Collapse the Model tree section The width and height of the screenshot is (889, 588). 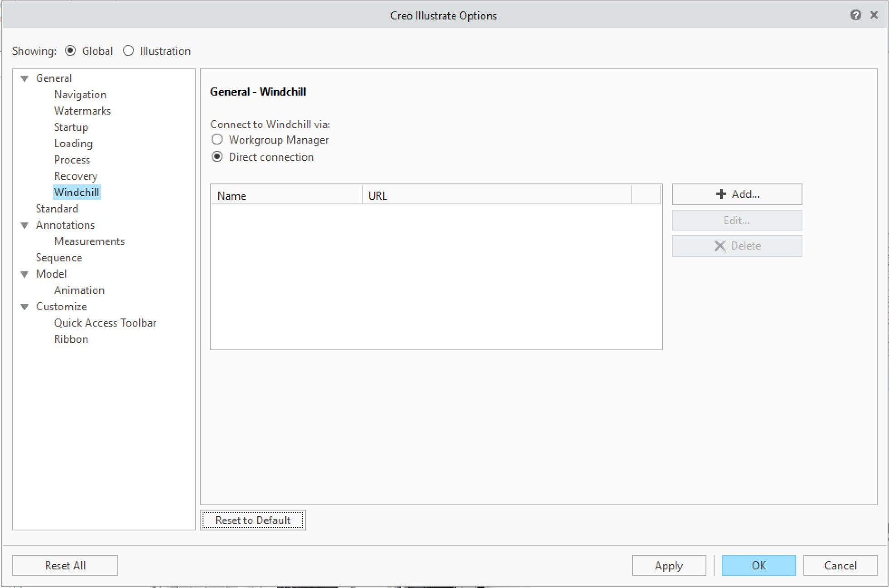[24, 274]
